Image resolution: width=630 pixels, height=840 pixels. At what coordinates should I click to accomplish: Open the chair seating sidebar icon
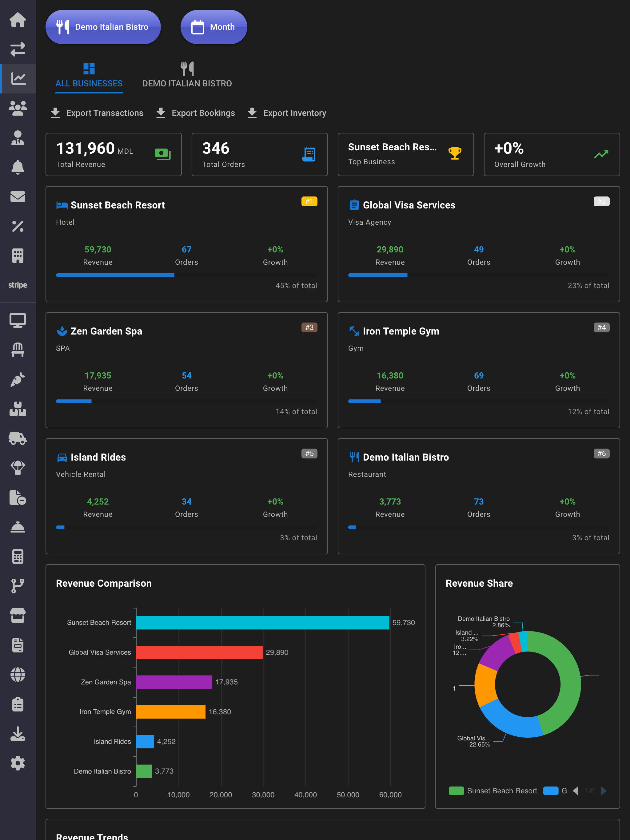18,350
